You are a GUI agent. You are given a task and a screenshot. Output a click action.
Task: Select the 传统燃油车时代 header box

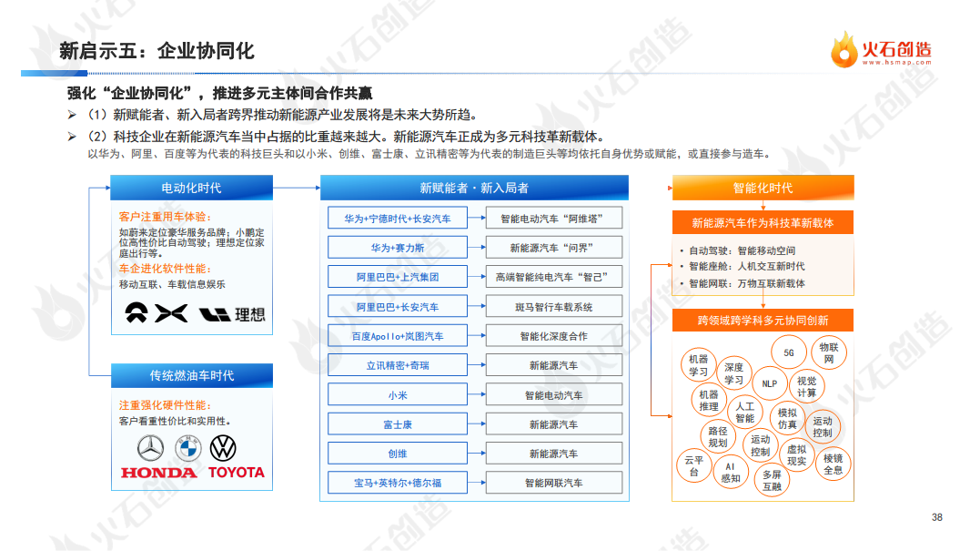click(x=191, y=375)
